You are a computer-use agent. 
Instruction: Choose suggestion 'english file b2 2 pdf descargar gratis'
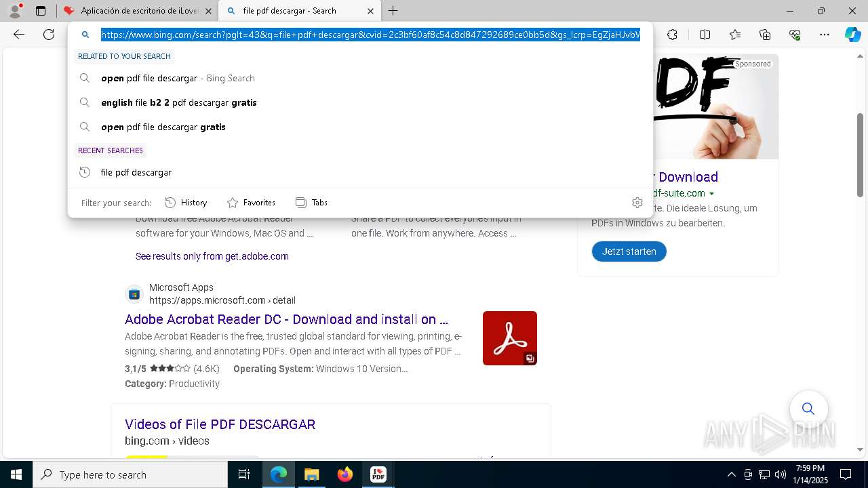point(360,102)
